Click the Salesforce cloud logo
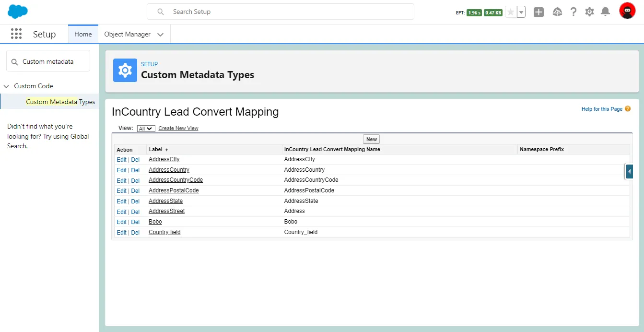 [x=18, y=12]
